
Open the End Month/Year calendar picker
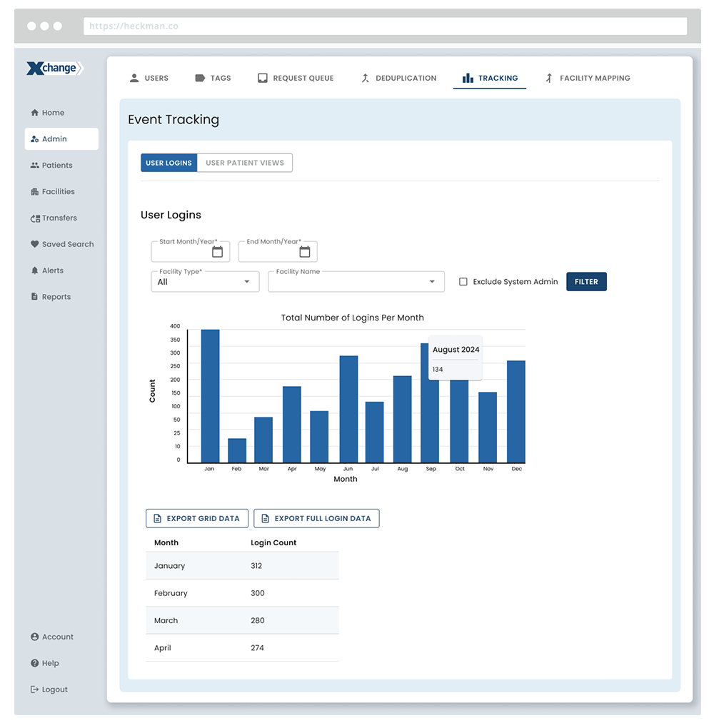pos(305,252)
